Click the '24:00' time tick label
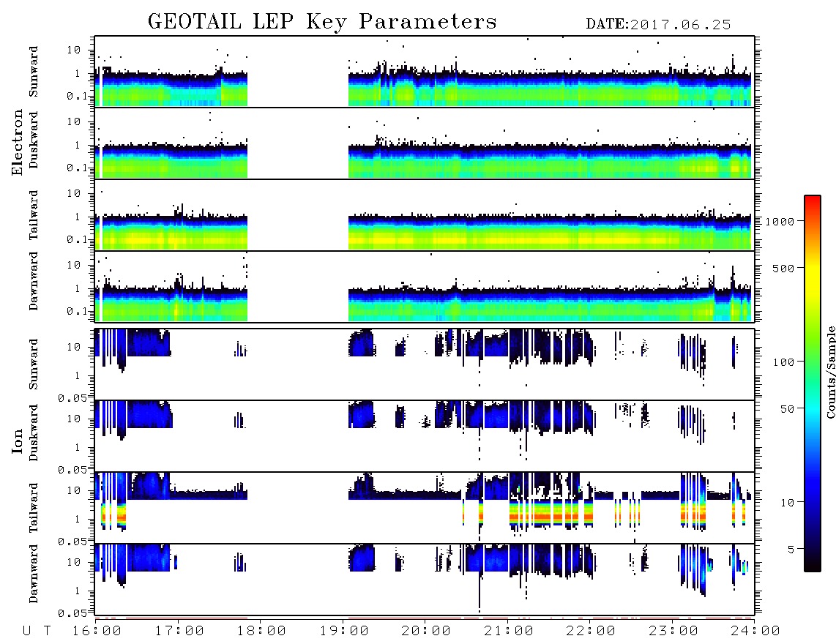 coord(755,631)
